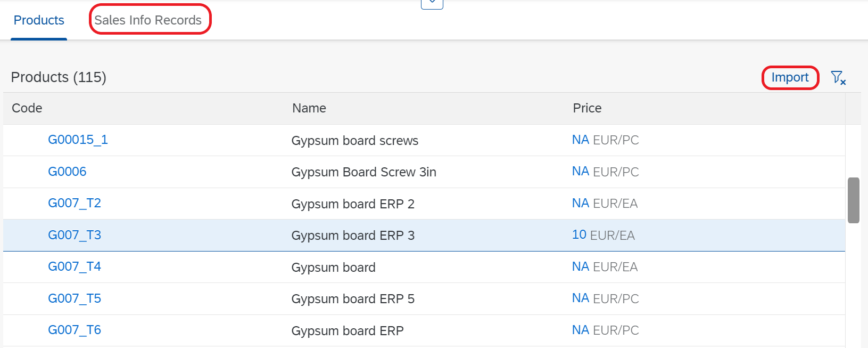
Task: Select the Products tab
Action: pos(39,20)
